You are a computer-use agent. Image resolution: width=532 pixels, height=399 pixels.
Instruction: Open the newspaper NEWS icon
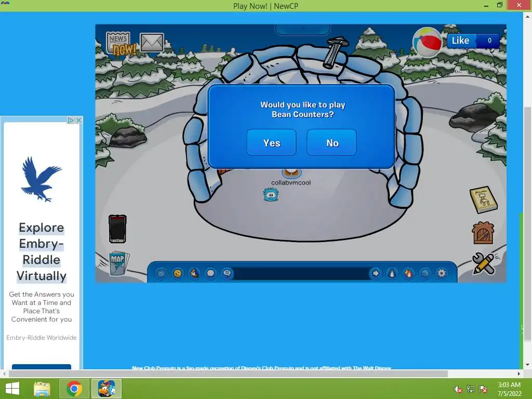point(121,44)
